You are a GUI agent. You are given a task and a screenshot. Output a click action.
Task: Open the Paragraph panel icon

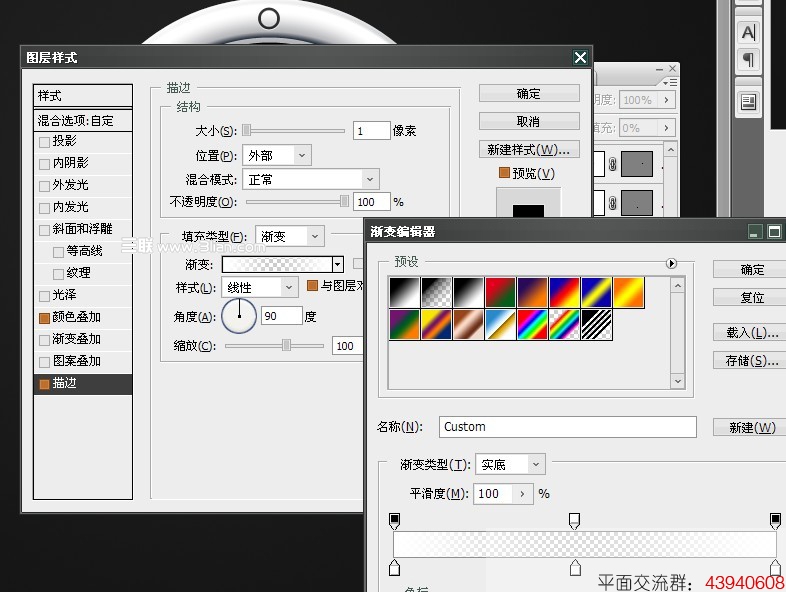(748, 60)
